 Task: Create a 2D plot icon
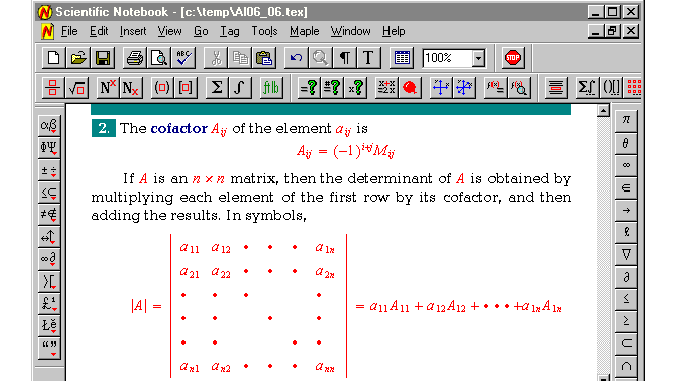pos(441,88)
